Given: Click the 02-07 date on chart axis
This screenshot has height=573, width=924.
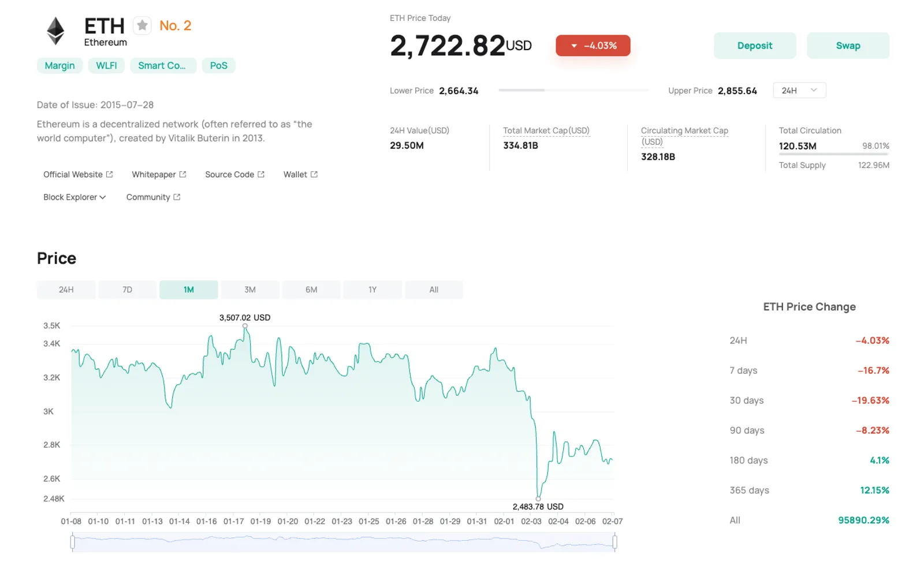Looking at the screenshot, I should point(612,522).
